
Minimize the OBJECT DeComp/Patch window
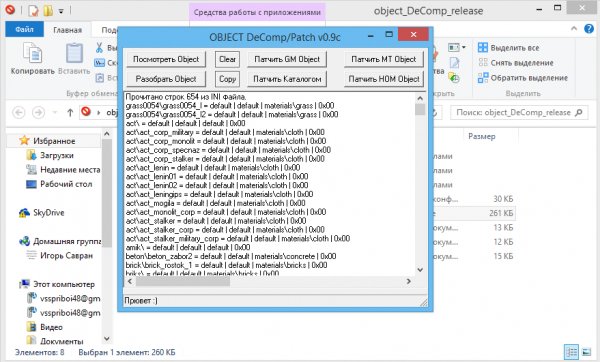coord(370,36)
